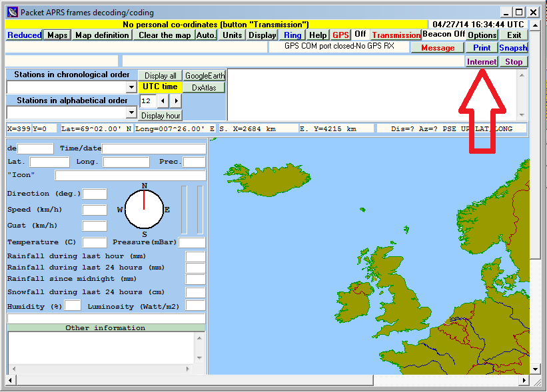Click the Temperature (C) field
547x392 pixels.
point(95,242)
